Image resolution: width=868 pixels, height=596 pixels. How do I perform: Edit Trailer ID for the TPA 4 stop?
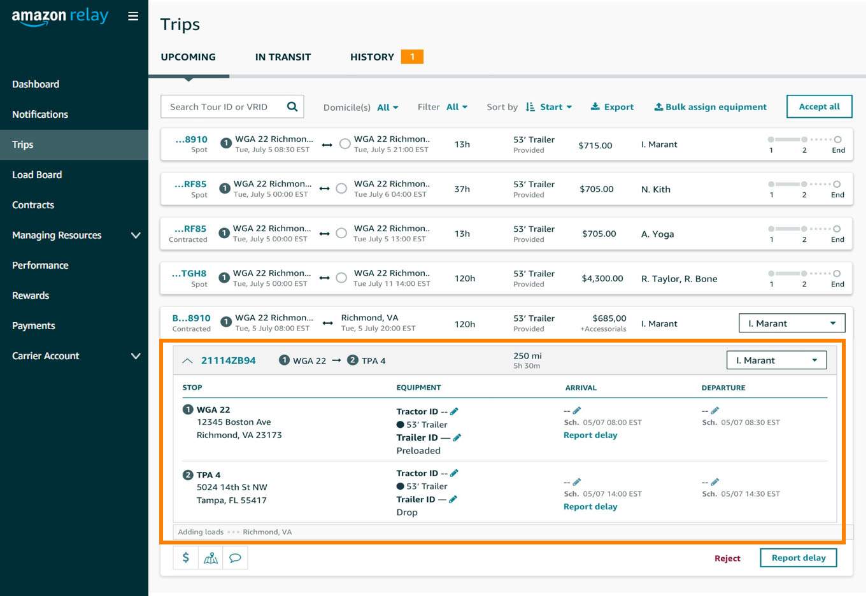pyautogui.click(x=453, y=499)
